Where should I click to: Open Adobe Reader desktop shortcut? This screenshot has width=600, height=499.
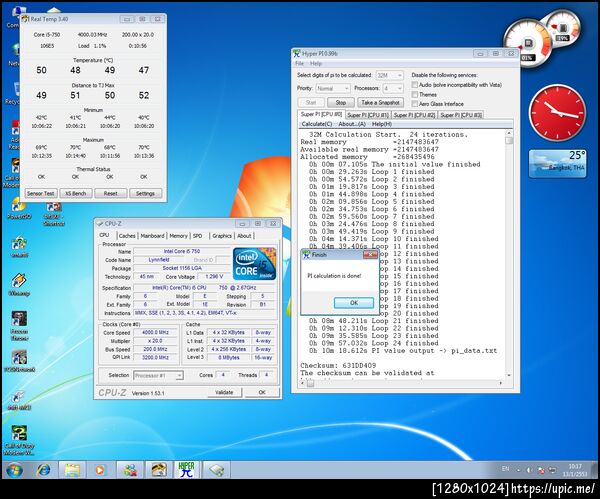pyautogui.click(x=14, y=135)
